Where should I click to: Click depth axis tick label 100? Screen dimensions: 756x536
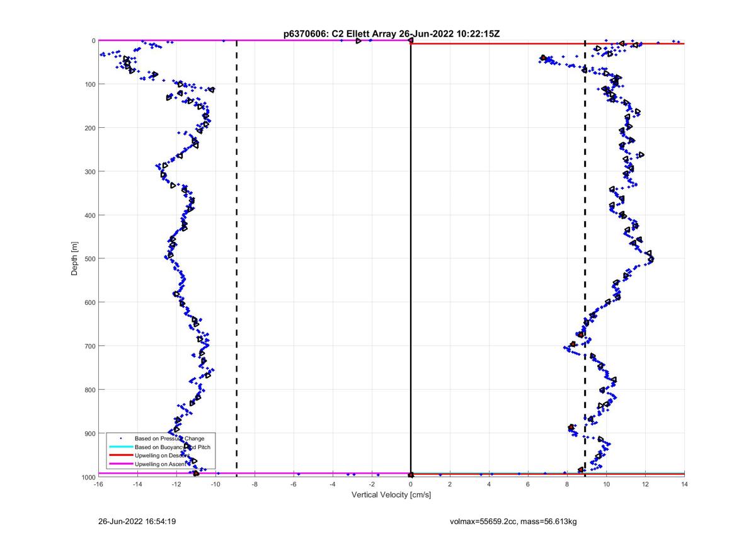click(x=89, y=84)
